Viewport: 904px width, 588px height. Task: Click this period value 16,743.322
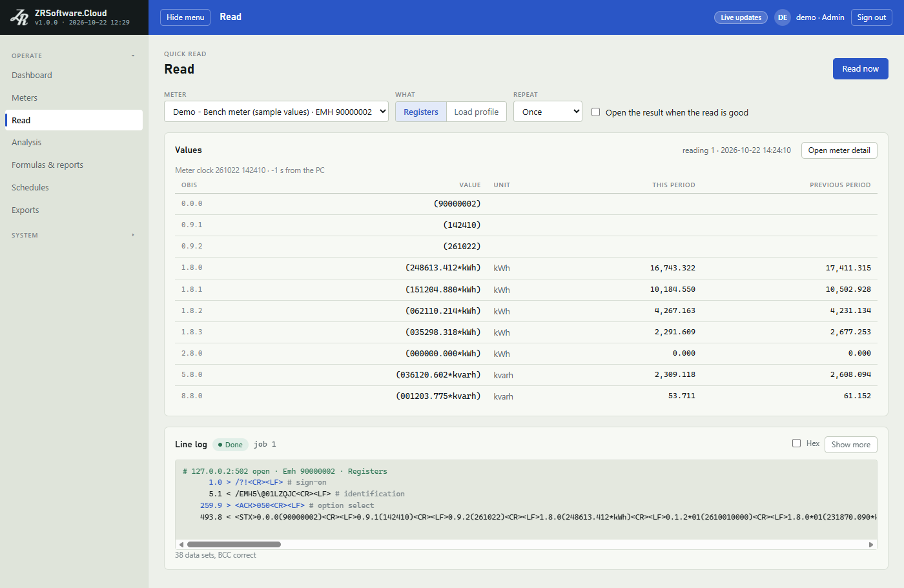click(673, 268)
